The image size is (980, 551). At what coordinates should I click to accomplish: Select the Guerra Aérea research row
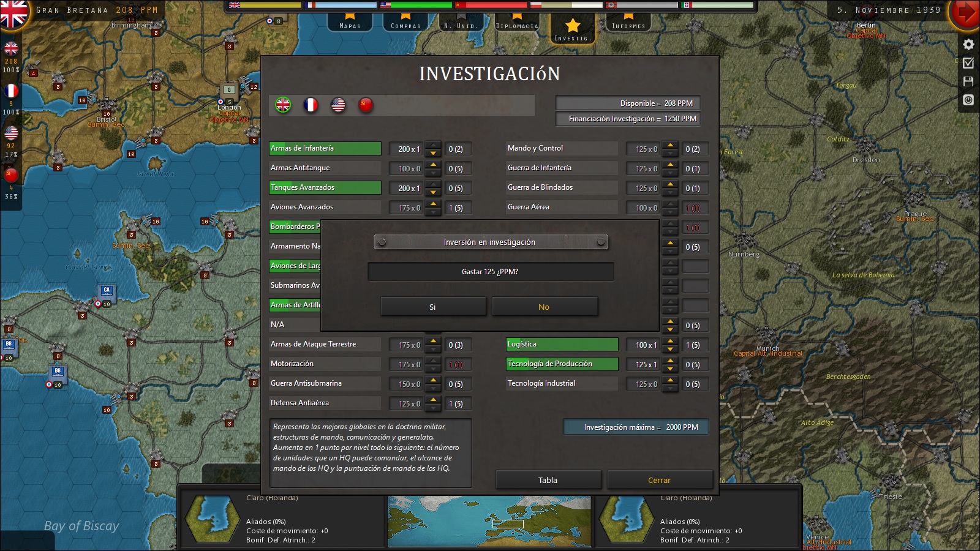[562, 208]
